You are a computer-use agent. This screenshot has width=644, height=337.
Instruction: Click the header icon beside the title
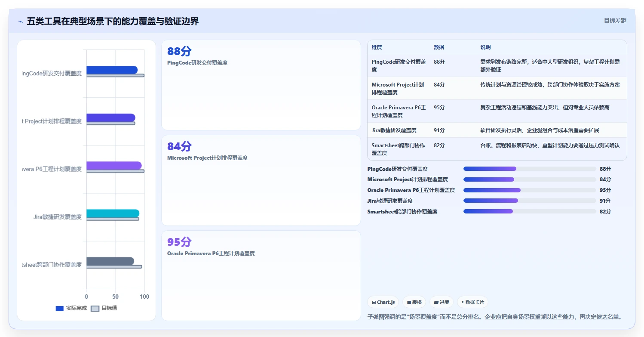(x=20, y=22)
